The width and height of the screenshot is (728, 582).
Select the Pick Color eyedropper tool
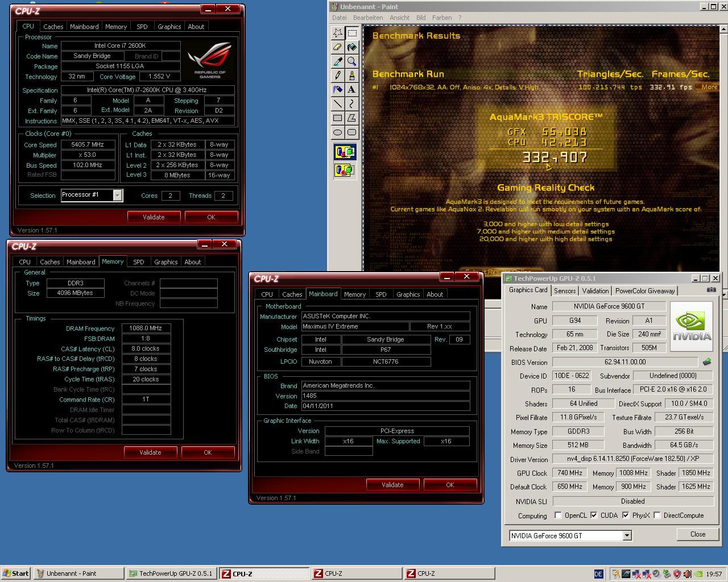[338, 61]
